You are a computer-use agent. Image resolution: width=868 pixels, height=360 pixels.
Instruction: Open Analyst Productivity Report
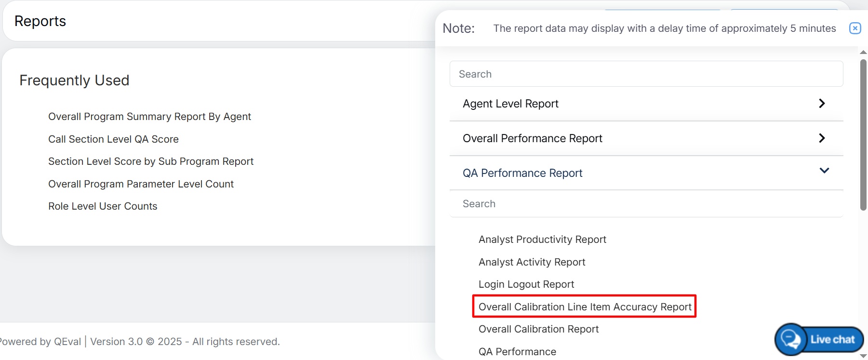pos(542,240)
